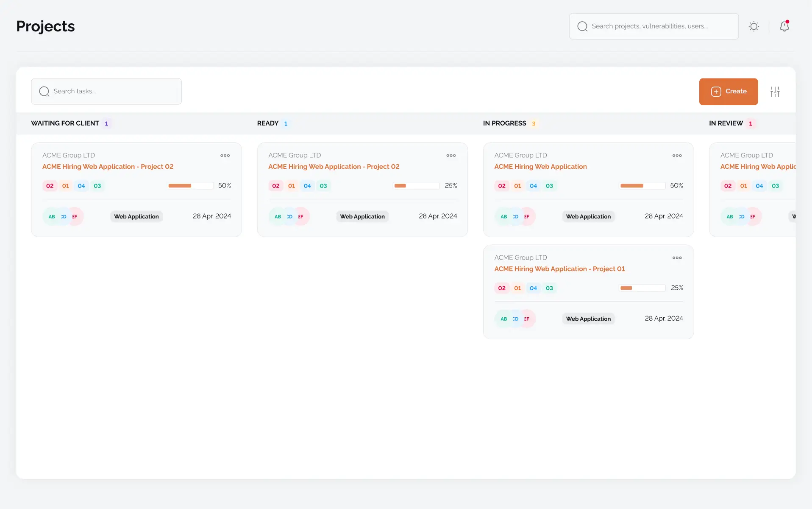The width and height of the screenshot is (812, 509).
Task: Click the search icon in the global search bar
Action: (582, 26)
